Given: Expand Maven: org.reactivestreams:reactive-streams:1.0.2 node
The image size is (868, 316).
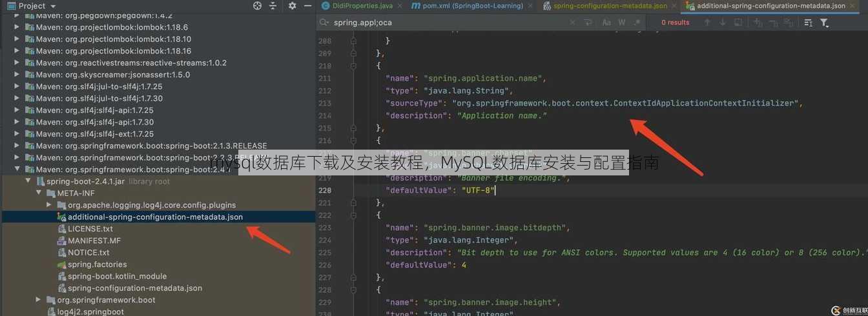Looking at the screenshot, I should [x=17, y=63].
